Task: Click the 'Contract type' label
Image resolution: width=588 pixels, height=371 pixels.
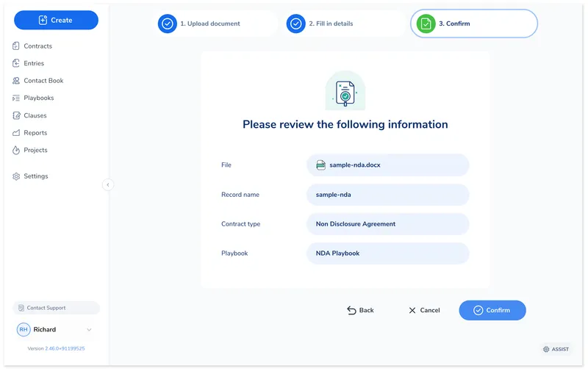Action: [x=241, y=224]
